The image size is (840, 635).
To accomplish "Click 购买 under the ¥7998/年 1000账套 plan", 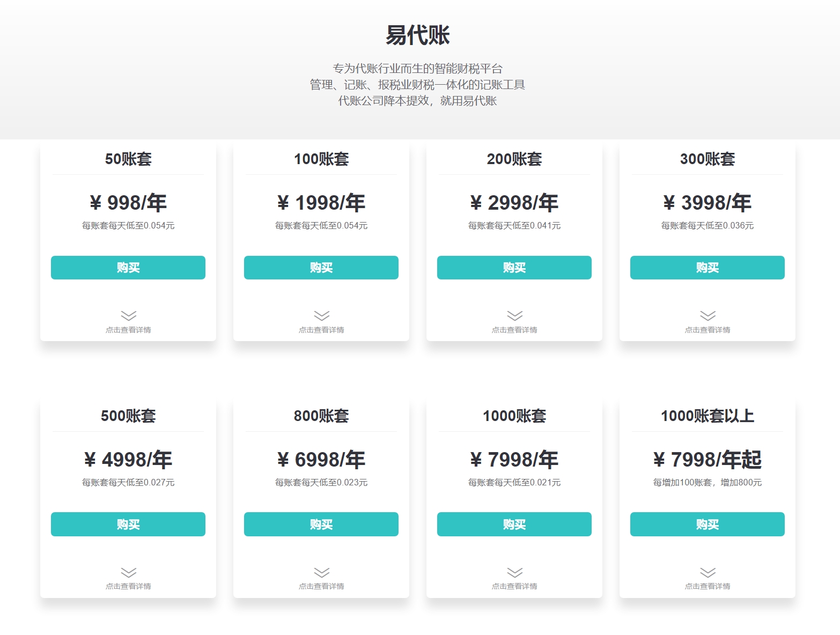I will (x=514, y=524).
